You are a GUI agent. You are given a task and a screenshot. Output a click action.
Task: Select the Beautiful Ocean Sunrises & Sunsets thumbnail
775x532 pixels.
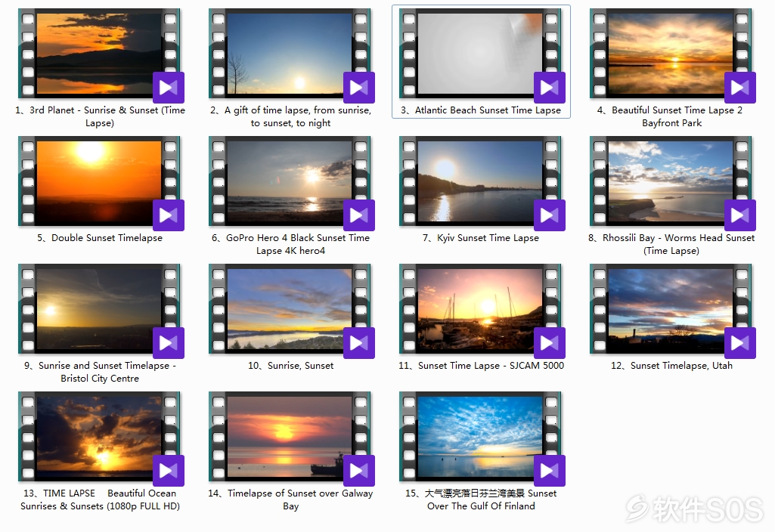tap(99, 437)
